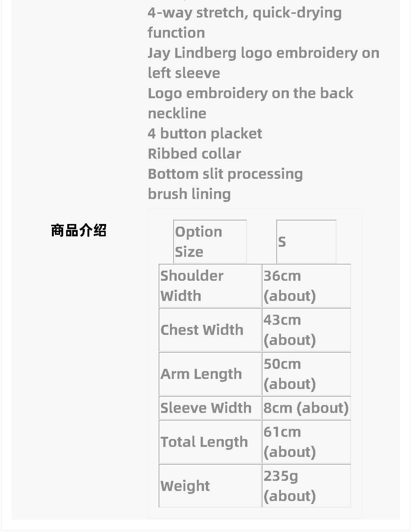Click the Total Length row label
The image size is (411, 532).
tap(210, 442)
